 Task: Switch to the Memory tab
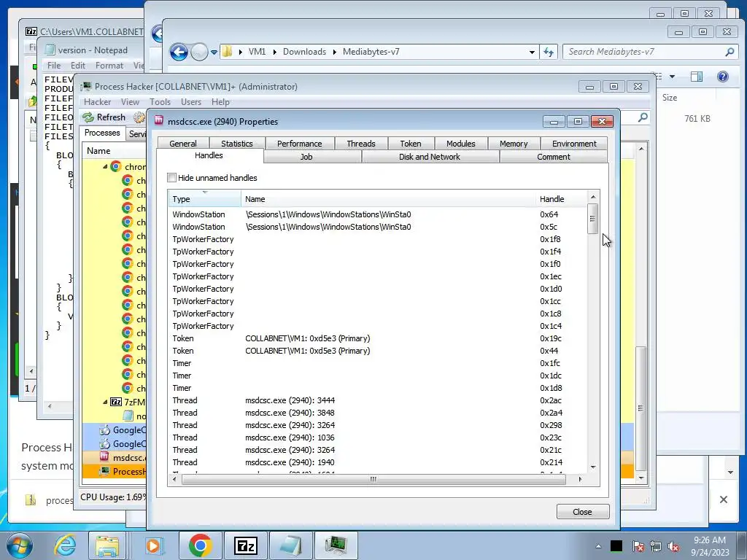pos(514,144)
